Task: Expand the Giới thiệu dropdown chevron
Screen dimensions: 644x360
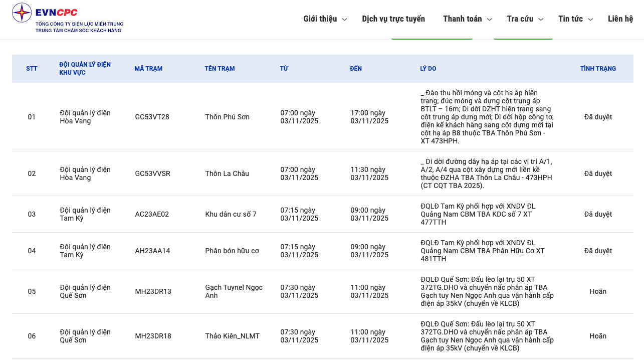Action: [344, 20]
